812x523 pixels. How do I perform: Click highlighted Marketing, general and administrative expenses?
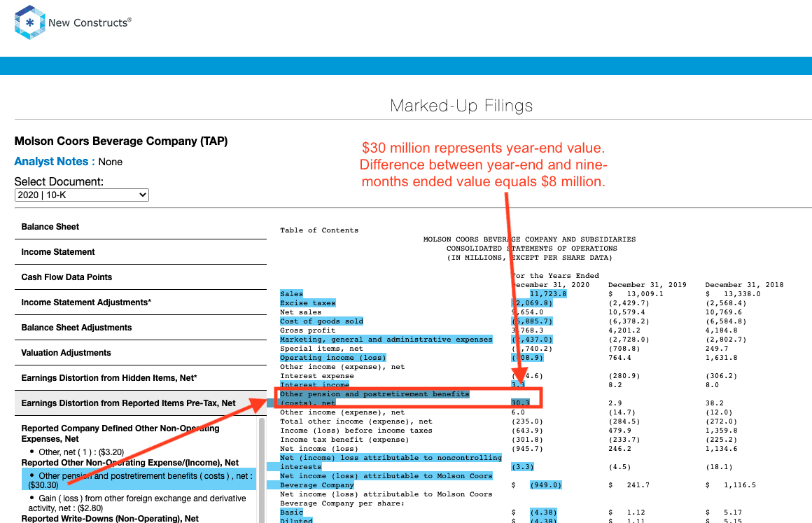click(x=386, y=339)
